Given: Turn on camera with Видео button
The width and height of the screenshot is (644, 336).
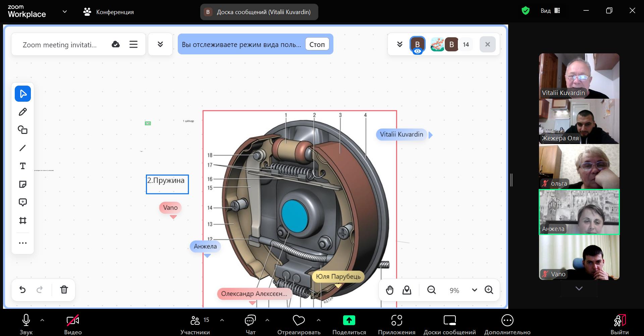Looking at the screenshot, I should [x=73, y=324].
